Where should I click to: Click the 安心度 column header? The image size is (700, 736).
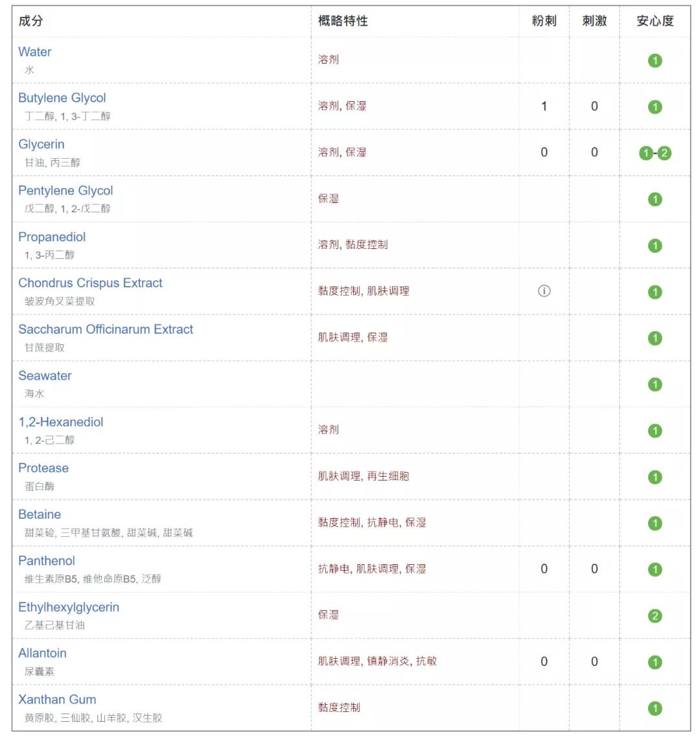point(655,21)
